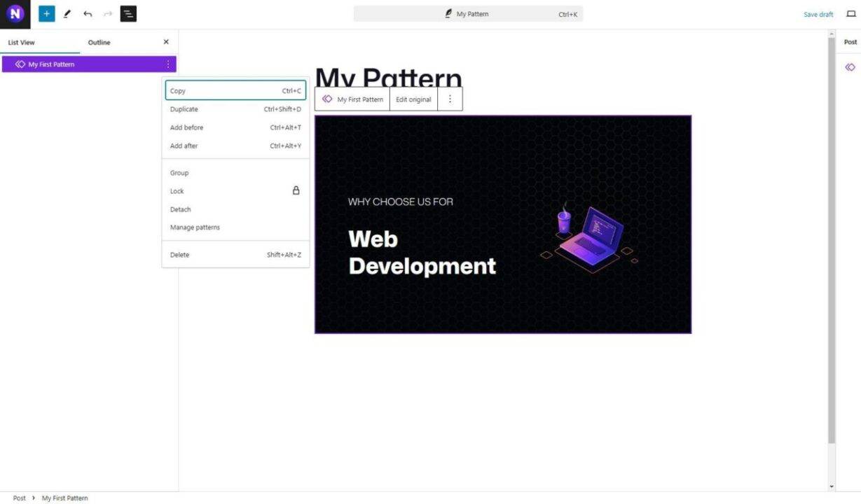Screen dimensions: 861x504
Task: Undo the last action
Action: [x=87, y=13]
